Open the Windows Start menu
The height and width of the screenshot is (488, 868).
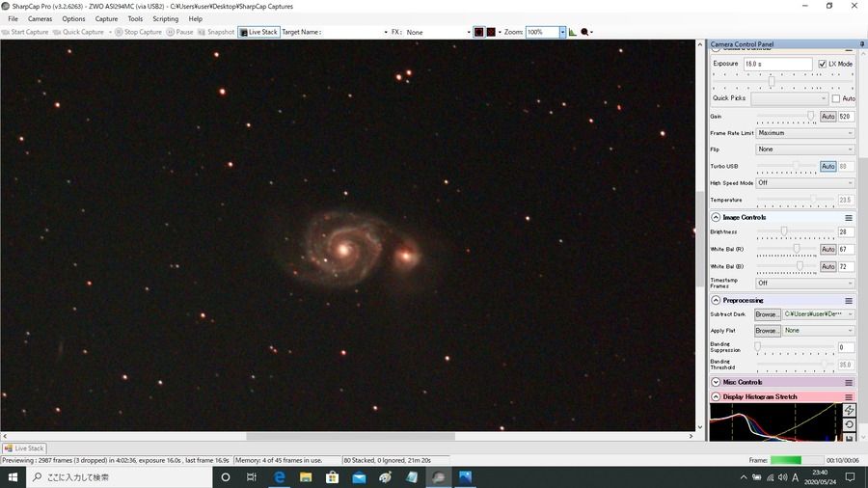pyautogui.click(x=13, y=477)
